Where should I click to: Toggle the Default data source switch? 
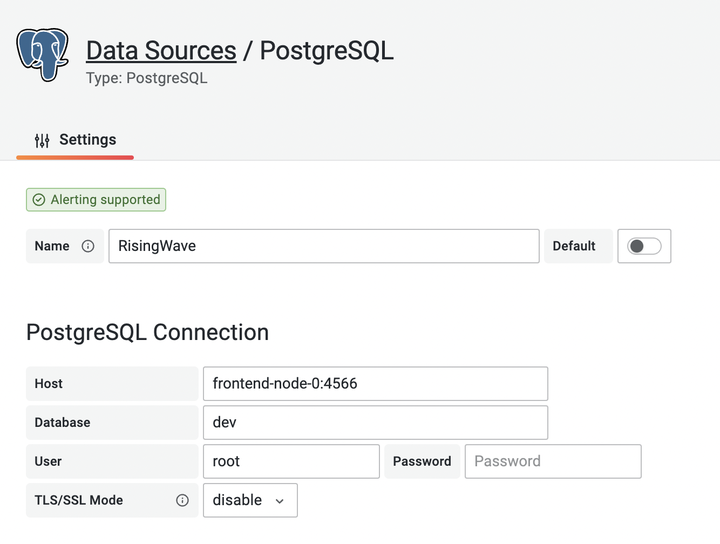coord(644,246)
